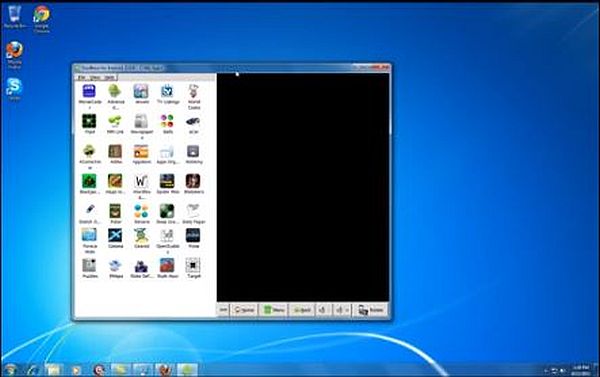Image resolution: width=600 pixels, height=377 pixels.
Task: Click the black emulator screen area
Action: coord(303,187)
